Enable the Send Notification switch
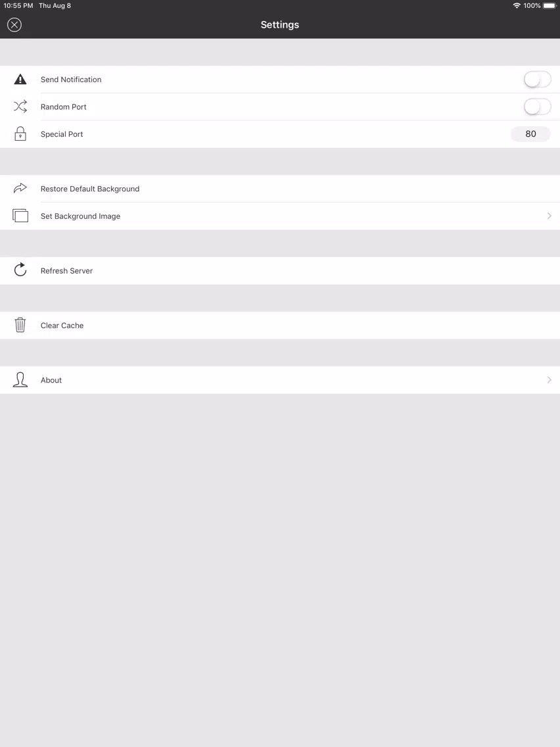560x747 pixels. point(537,80)
